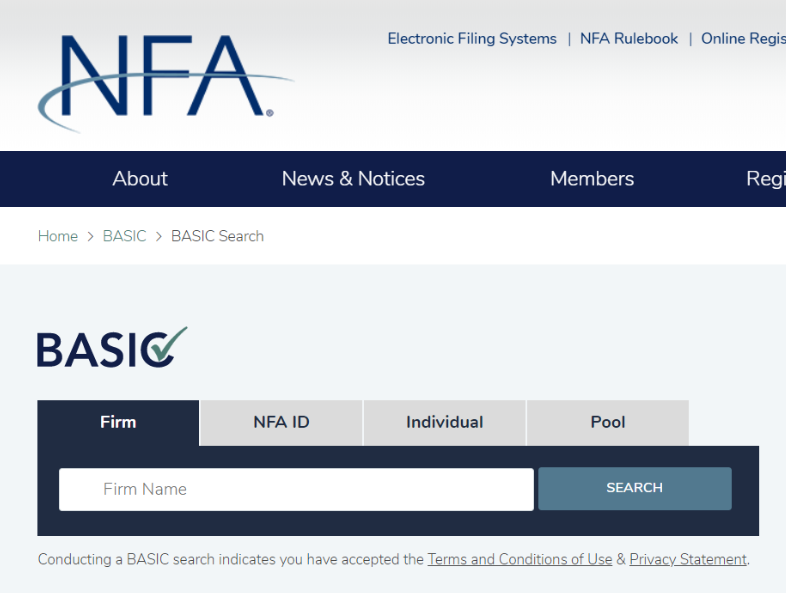Choose the Pool search tab
Screen dimensions: 786x593
pos(607,422)
